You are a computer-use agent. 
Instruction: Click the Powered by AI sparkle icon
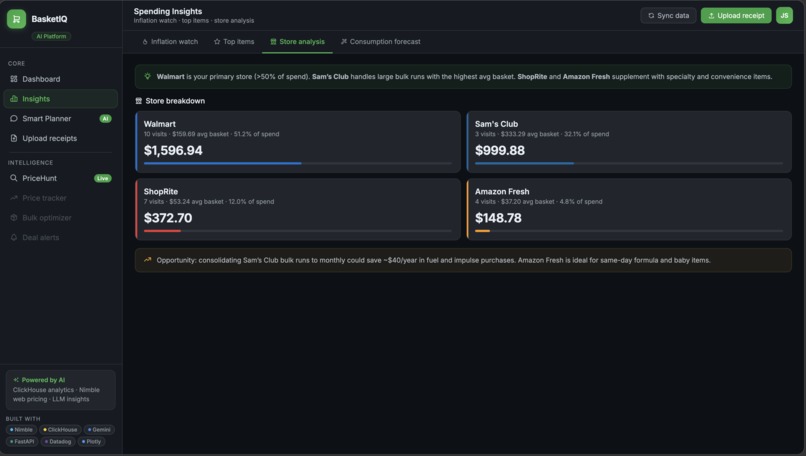click(16, 380)
